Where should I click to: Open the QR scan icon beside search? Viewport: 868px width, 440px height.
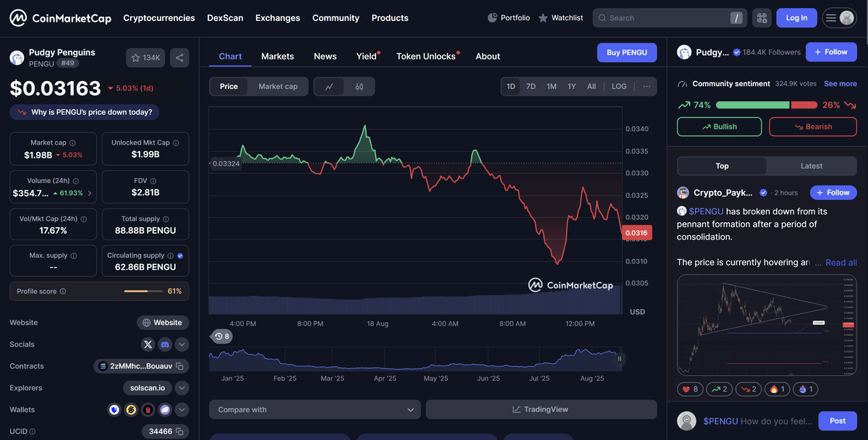tap(761, 18)
